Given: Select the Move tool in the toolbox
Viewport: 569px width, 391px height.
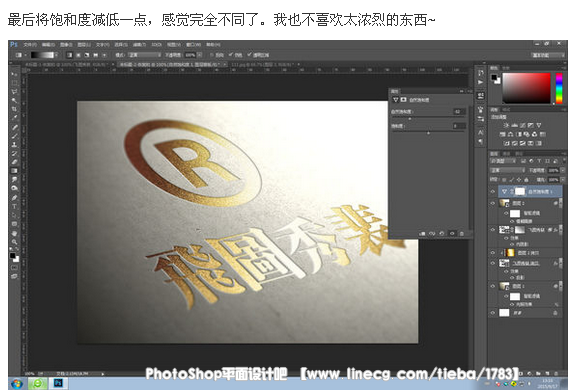Looking at the screenshot, I should [14, 74].
